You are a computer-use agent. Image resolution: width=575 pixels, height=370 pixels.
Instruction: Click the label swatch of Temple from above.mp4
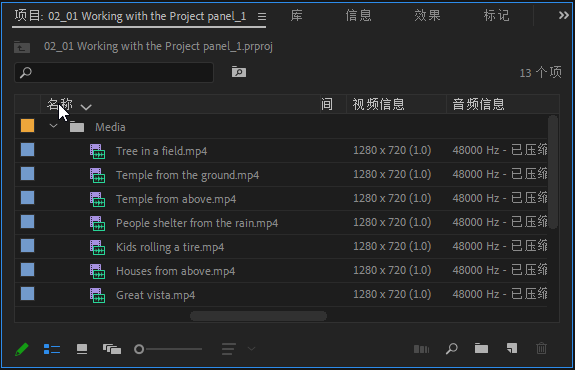point(28,198)
